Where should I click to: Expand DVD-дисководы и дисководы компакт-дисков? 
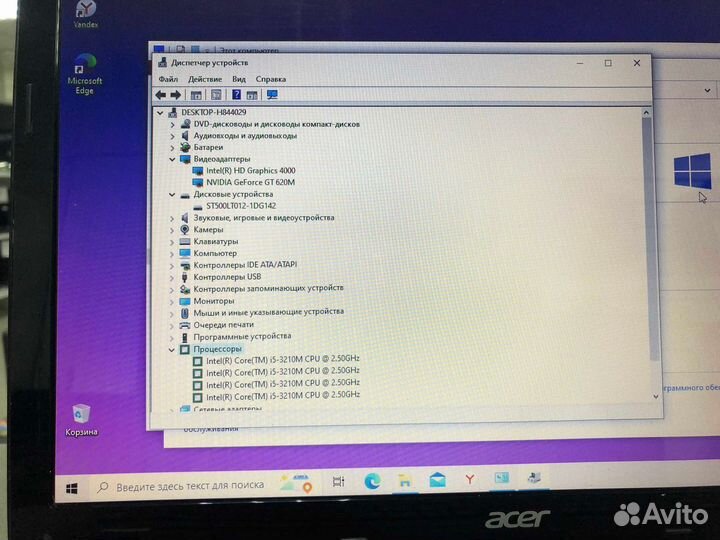[x=172, y=124]
